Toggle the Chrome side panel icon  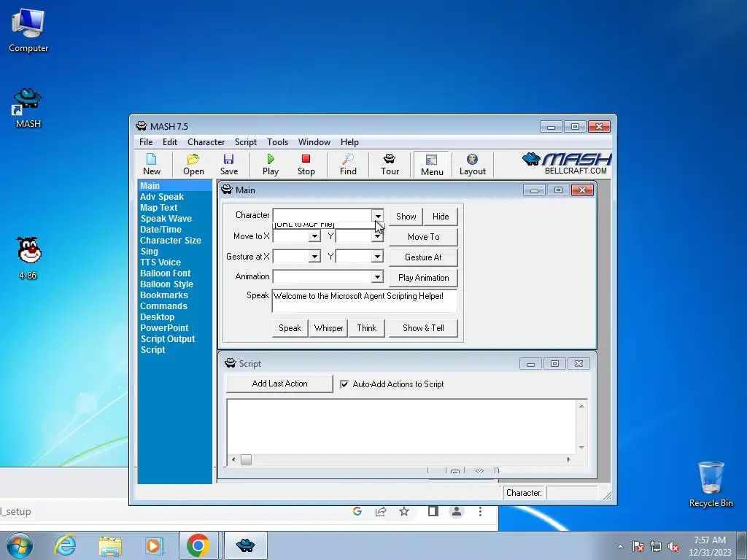[x=433, y=511]
